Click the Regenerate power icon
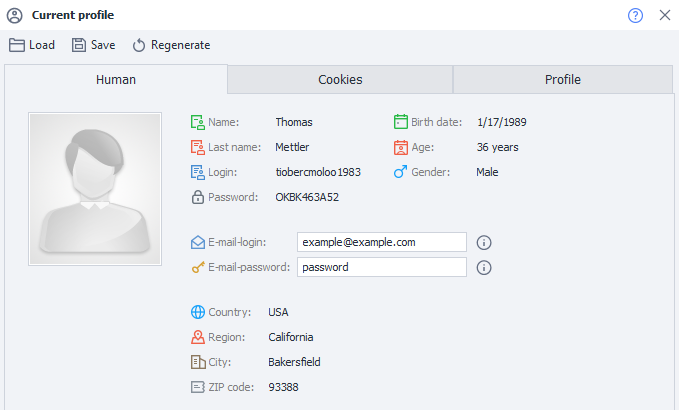 [x=139, y=45]
